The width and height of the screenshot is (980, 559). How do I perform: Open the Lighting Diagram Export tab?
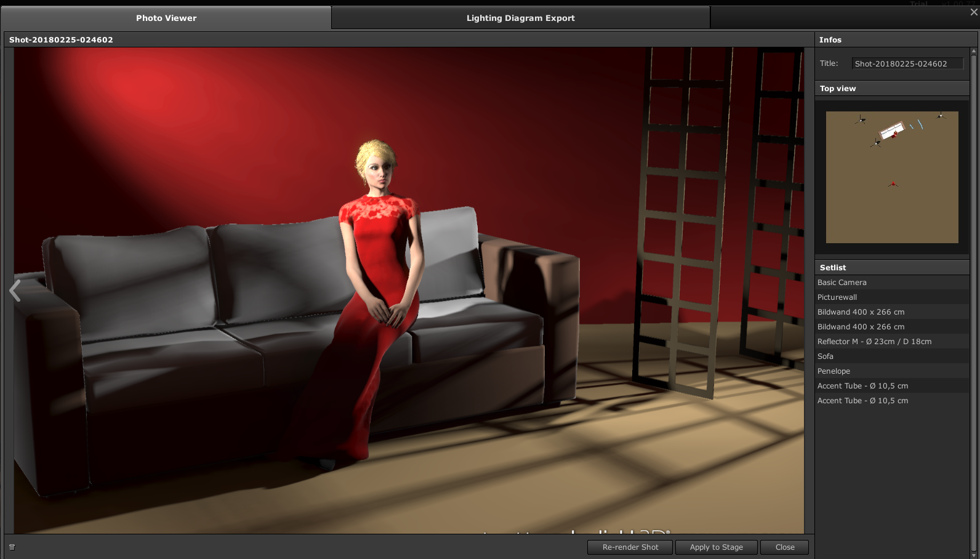(x=520, y=18)
